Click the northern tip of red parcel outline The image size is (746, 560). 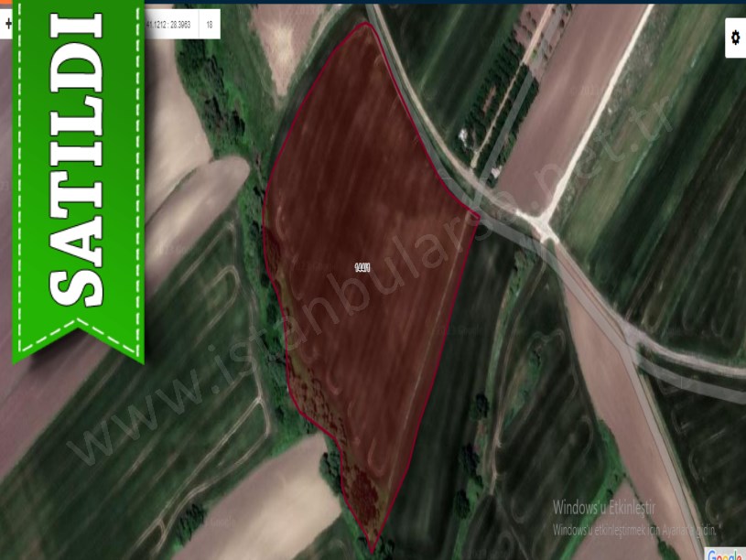366,25
